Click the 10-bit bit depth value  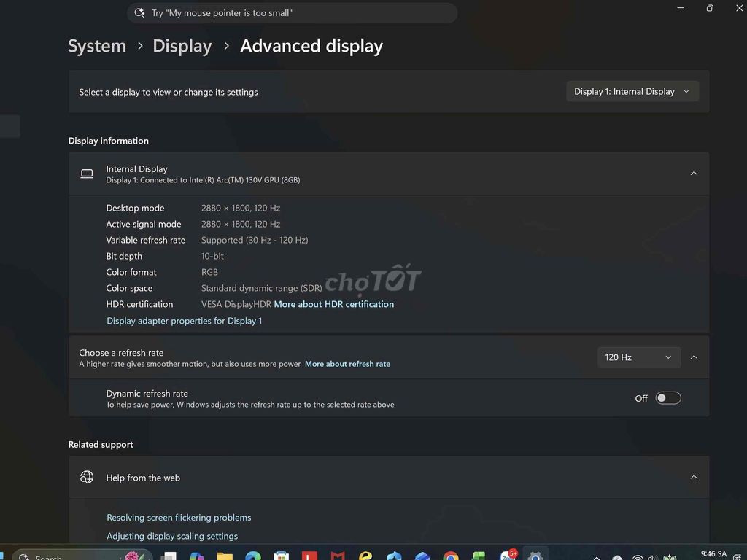tap(212, 256)
